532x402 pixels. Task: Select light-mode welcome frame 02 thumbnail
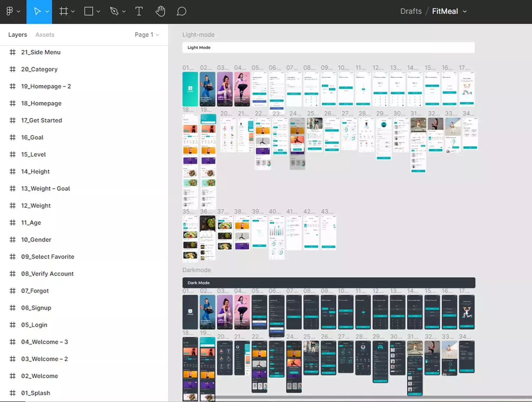pyautogui.click(x=207, y=89)
